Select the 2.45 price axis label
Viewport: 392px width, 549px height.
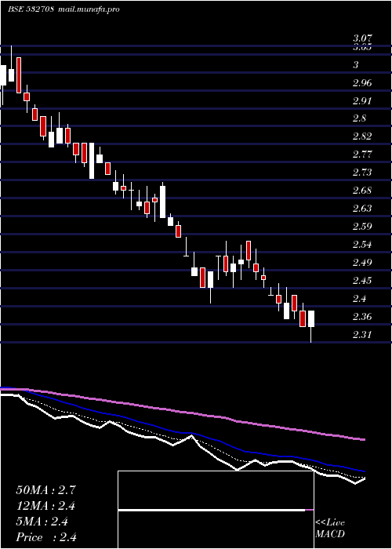click(362, 281)
